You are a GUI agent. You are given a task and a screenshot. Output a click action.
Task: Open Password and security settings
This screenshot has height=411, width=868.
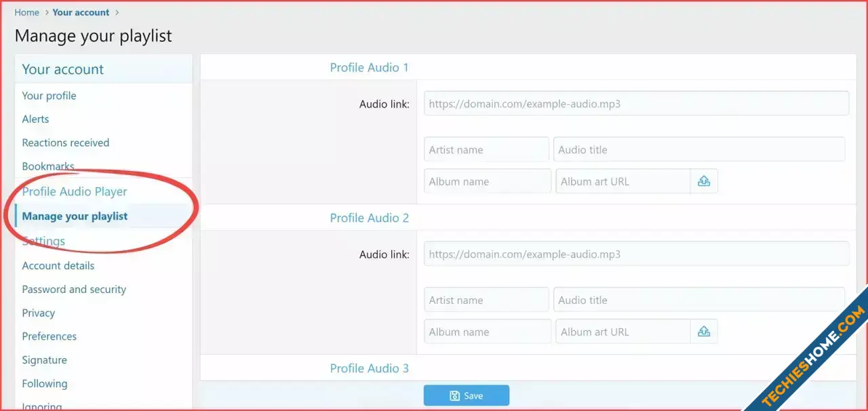74,290
